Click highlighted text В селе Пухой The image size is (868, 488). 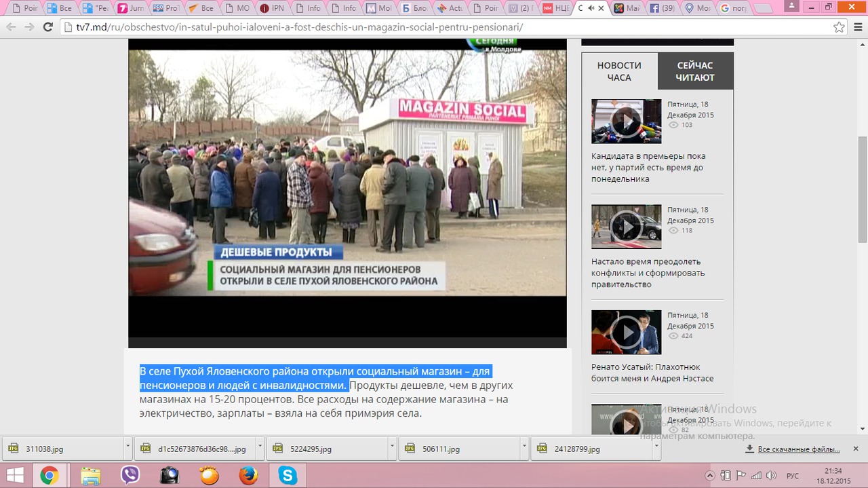click(x=315, y=379)
